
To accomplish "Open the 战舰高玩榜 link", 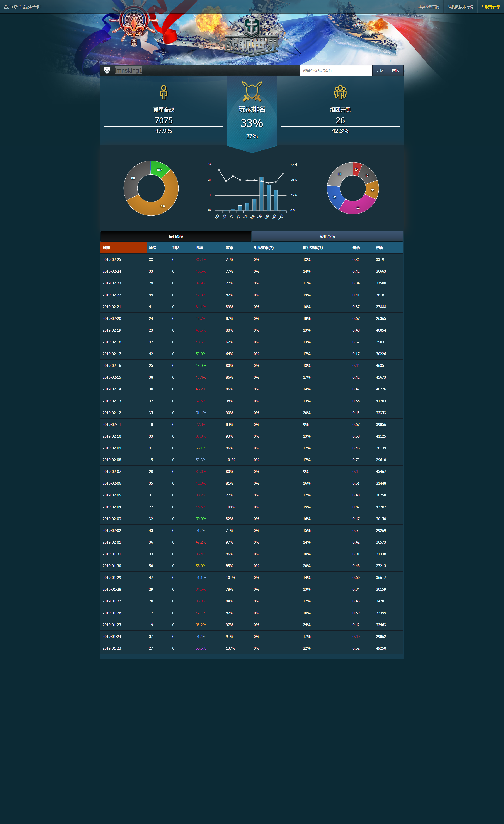I will pyautogui.click(x=490, y=7).
